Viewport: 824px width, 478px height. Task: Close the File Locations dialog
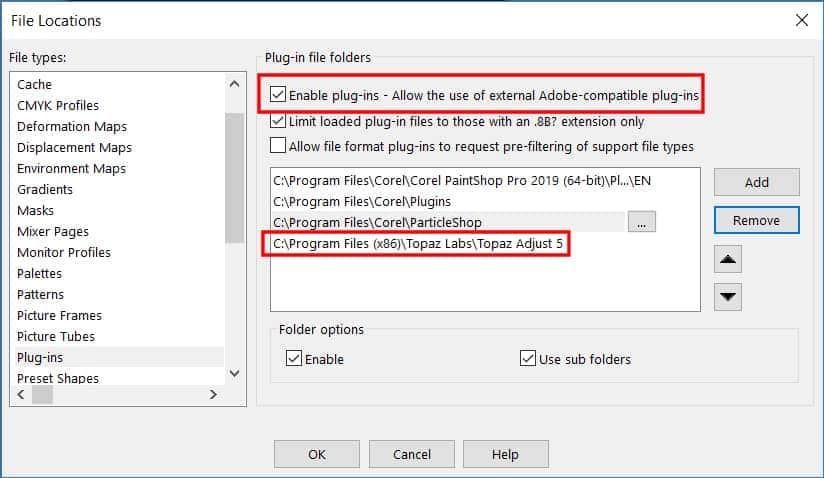tap(801, 20)
